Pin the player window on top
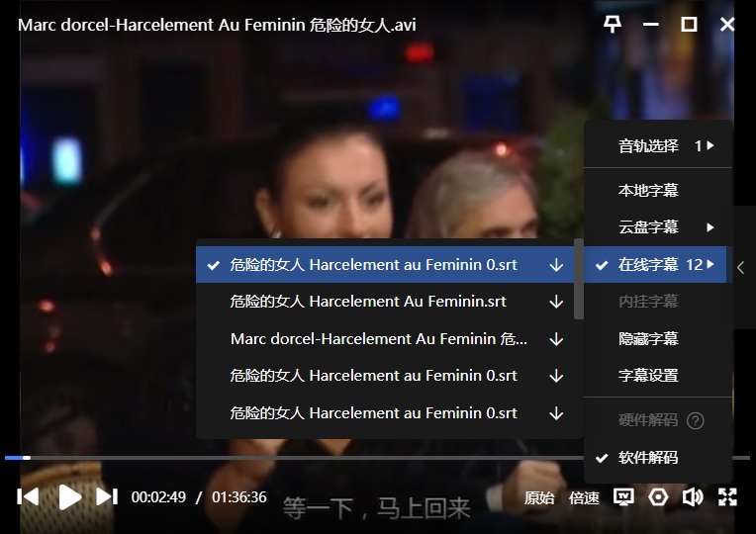The width and height of the screenshot is (756, 534). (x=613, y=25)
